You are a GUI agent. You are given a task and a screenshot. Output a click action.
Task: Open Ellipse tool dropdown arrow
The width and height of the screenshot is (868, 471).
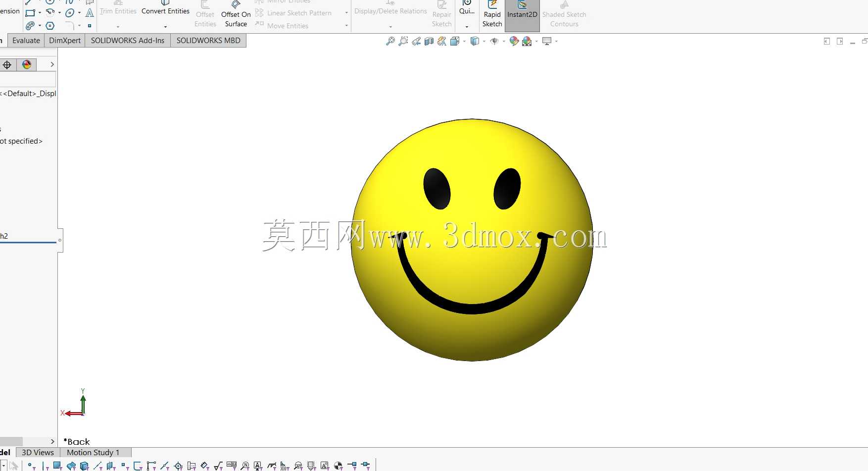[79, 13]
